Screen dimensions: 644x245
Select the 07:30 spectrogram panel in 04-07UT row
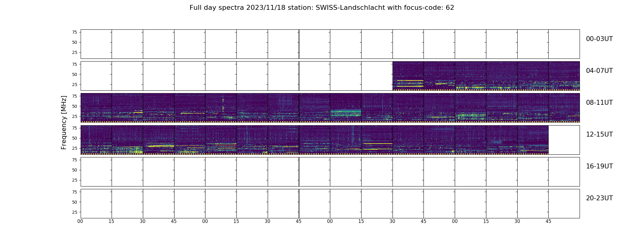[x=533, y=76]
